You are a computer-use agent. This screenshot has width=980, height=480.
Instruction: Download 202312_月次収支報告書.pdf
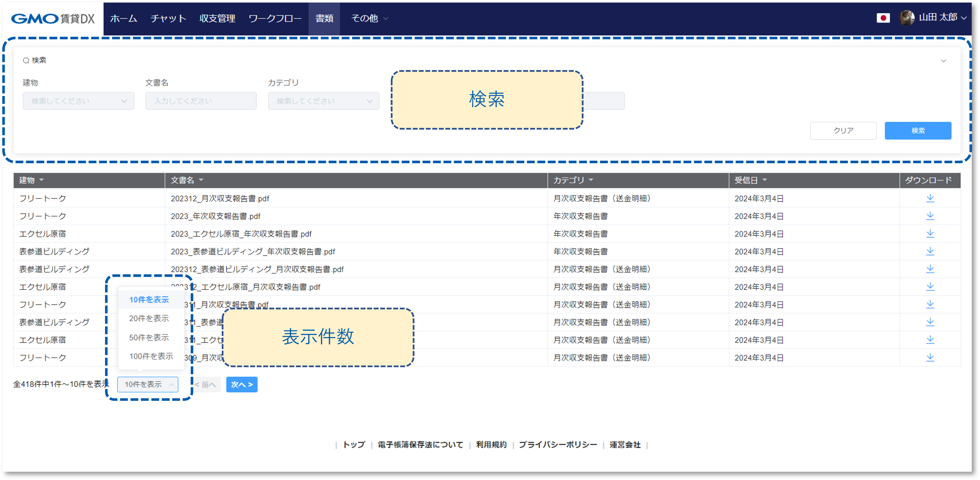(x=930, y=198)
